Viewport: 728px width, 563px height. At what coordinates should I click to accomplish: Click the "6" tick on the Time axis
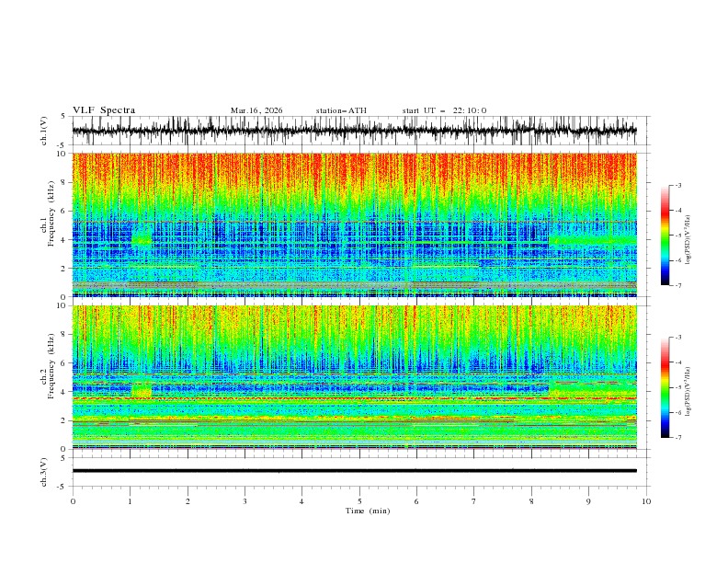pyautogui.click(x=416, y=501)
